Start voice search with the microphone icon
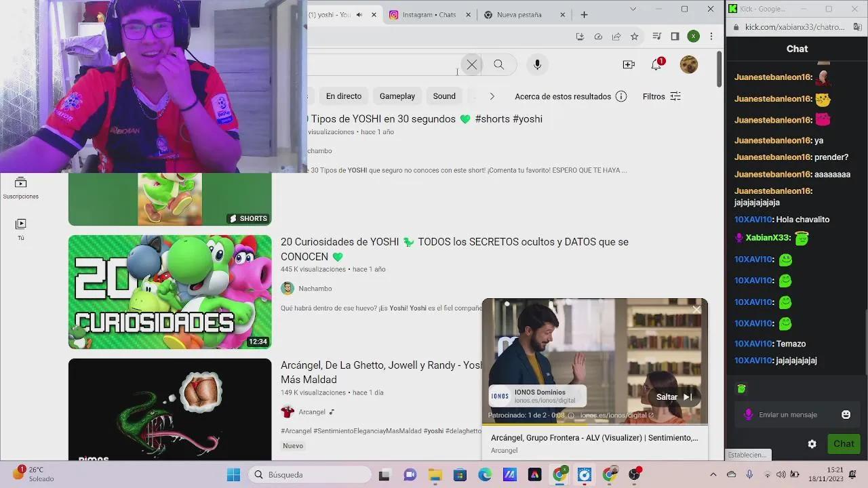Screen dimensions: 868x488 coord(537,64)
